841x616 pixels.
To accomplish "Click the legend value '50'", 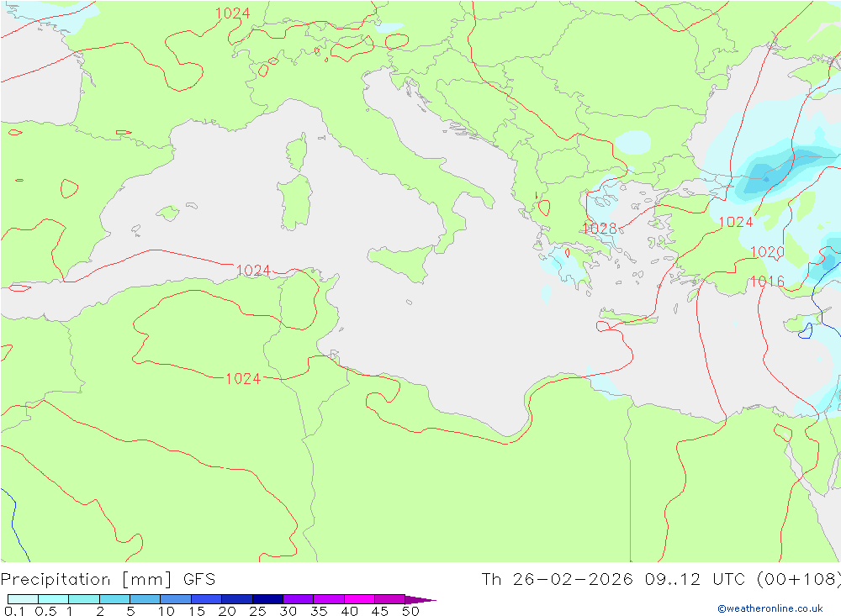I will [x=410, y=611].
